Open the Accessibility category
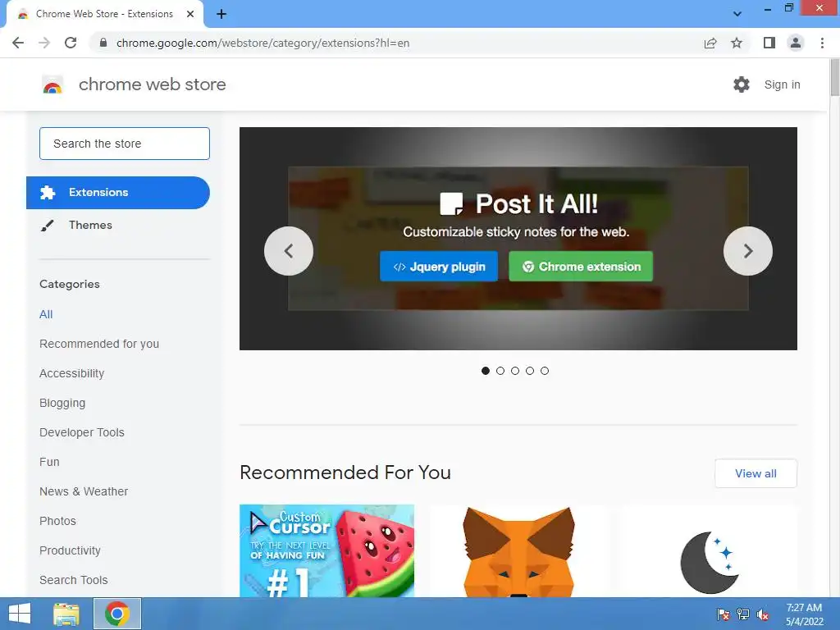 point(72,373)
